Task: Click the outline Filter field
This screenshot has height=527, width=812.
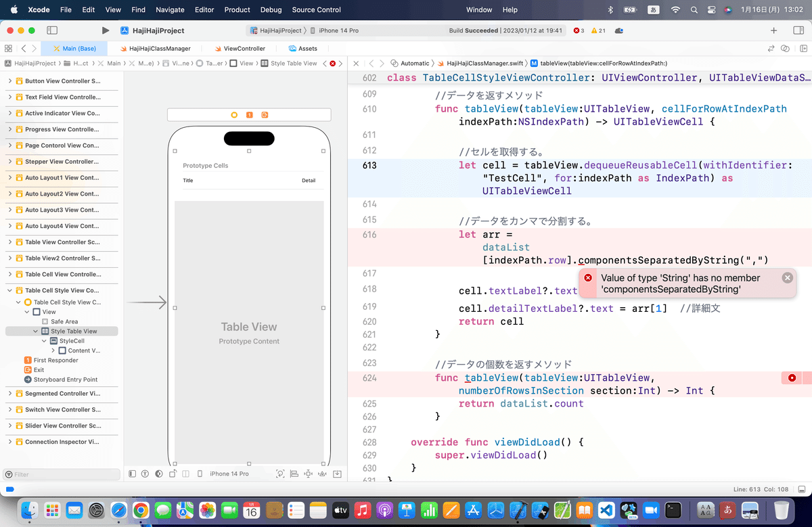Action: pyautogui.click(x=61, y=474)
